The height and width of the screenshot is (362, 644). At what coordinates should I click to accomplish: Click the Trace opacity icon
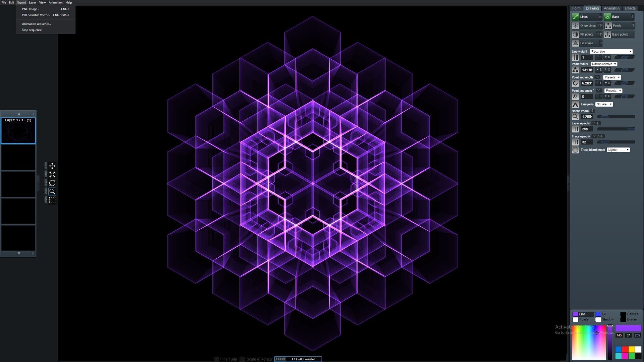(x=575, y=142)
